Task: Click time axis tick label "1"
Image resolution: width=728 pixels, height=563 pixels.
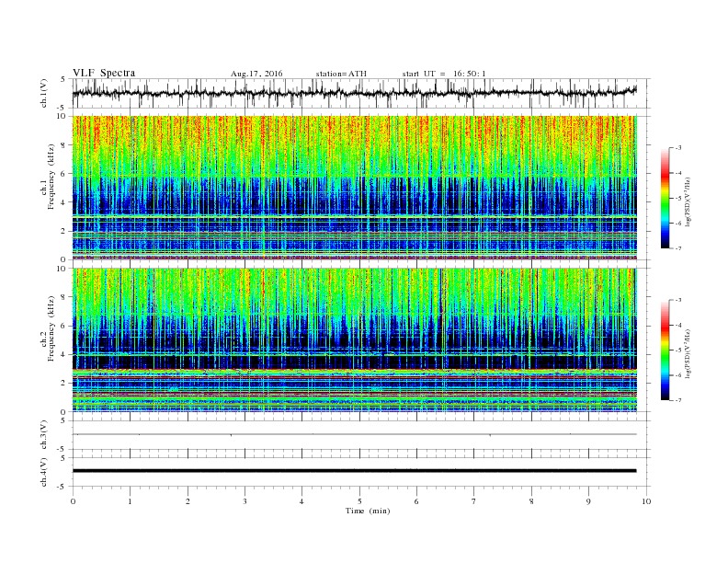Action: tap(130, 501)
